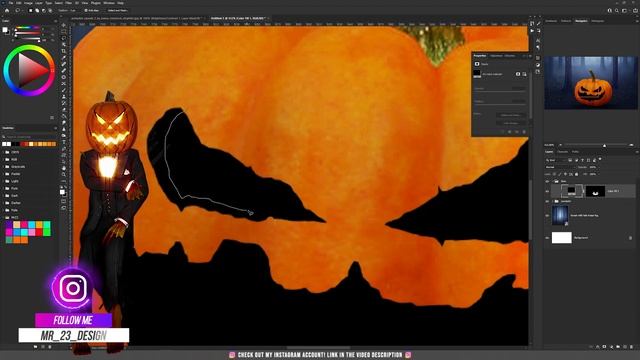The width and height of the screenshot is (640, 360).
Task: Choose Intersect with selection mode icon
Action: point(50,11)
